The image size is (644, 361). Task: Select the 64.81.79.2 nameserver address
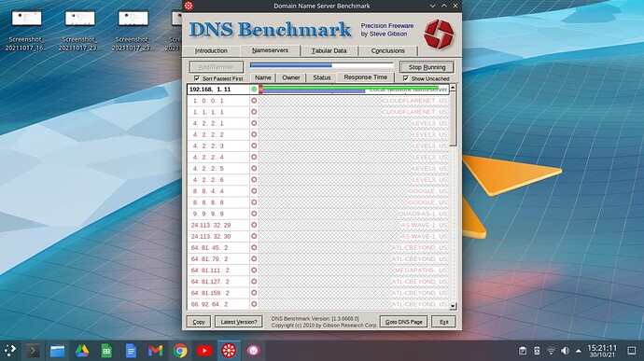209,259
